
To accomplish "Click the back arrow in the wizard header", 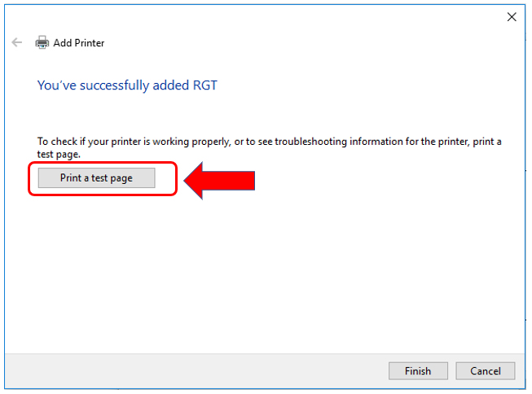I will (x=17, y=42).
